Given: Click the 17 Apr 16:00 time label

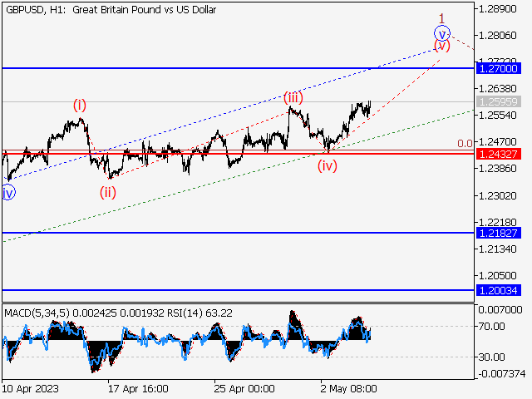Looking at the screenshot, I should coord(139,388).
